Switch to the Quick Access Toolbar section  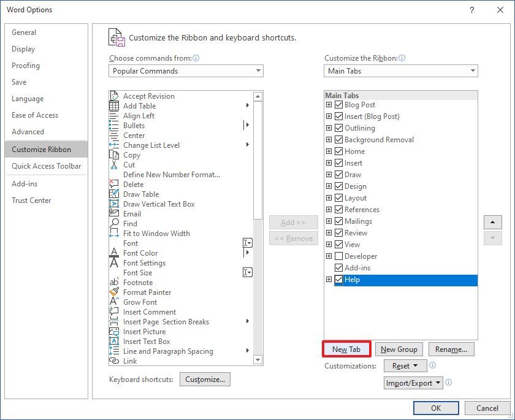46,166
